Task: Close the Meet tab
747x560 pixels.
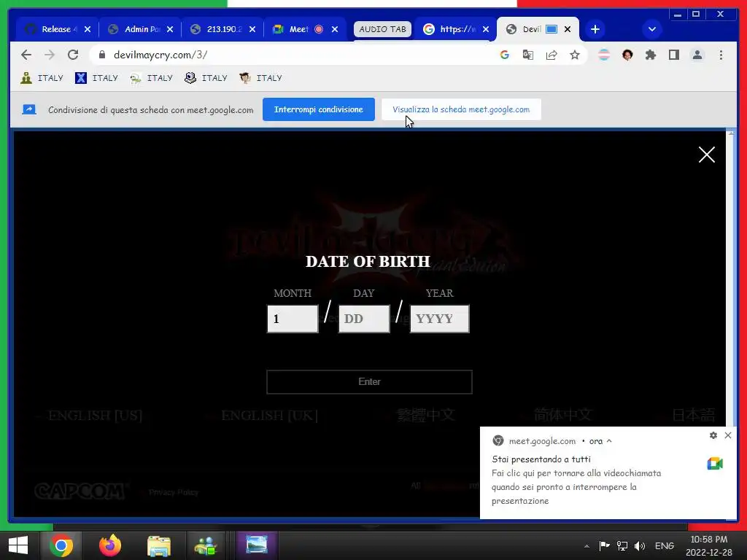Action: coord(335,29)
